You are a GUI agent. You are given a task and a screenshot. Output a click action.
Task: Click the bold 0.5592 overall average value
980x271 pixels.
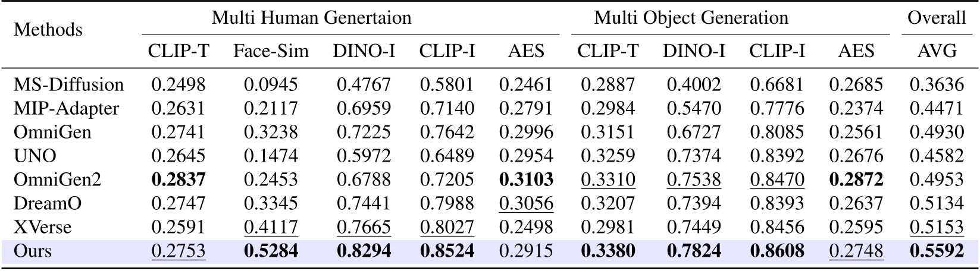point(937,251)
